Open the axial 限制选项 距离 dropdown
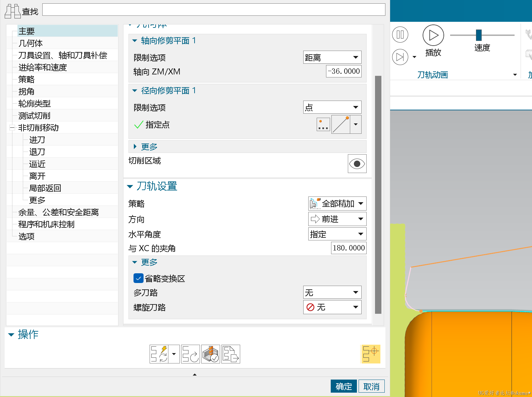The height and width of the screenshot is (397, 532). click(332, 57)
